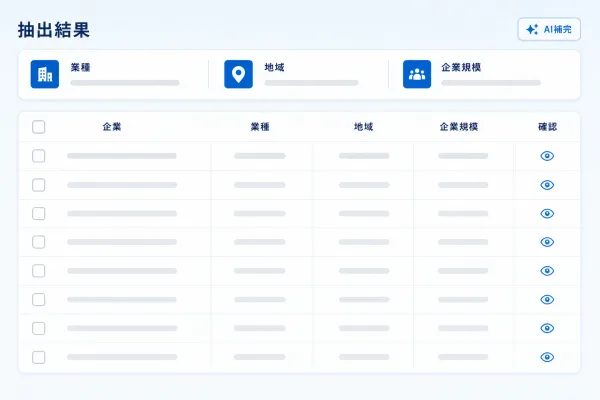
Task: Click the eye icon in the second row
Action: tap(547, 185)
